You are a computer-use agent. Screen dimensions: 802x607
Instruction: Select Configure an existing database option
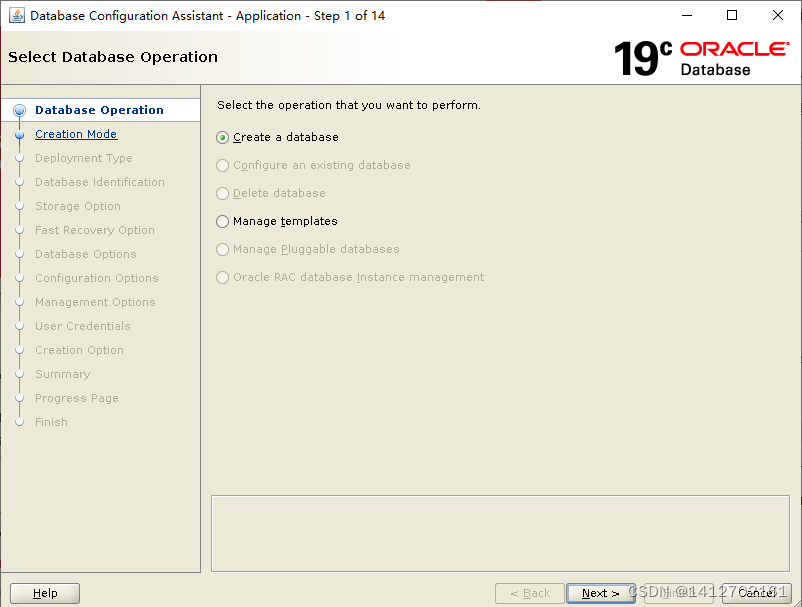[222, 166]
